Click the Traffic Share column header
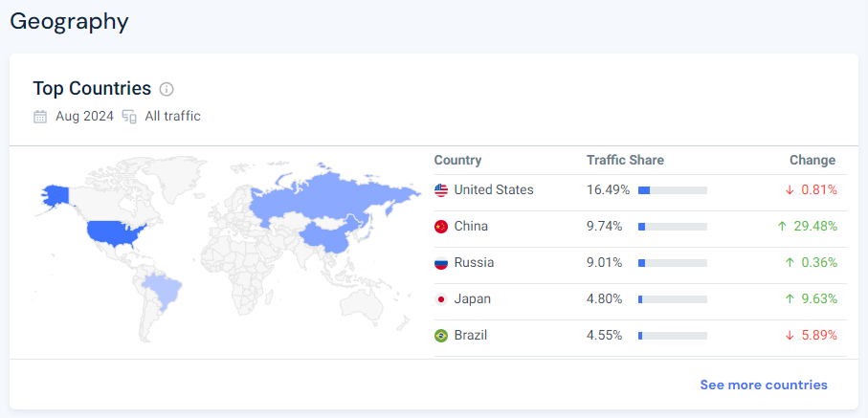 point(625,160)
